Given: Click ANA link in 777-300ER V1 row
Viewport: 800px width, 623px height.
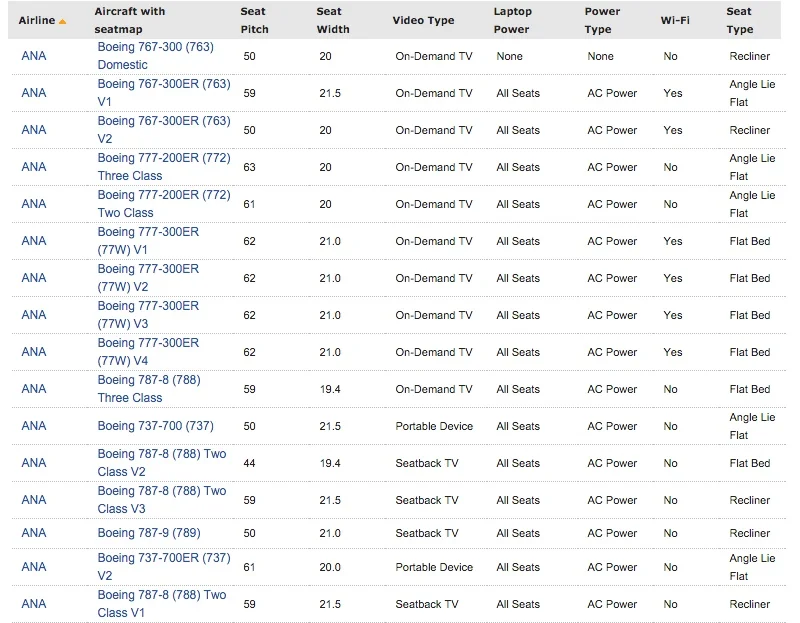Looking at the screenshot, I should 34,241.
